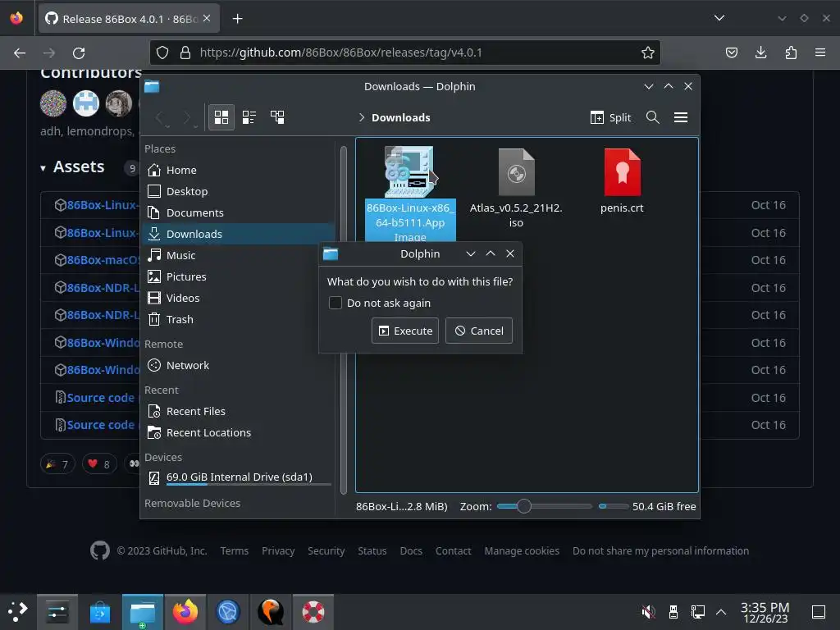
Task: Open Discover store from taskbar
Action: (99, 612)
